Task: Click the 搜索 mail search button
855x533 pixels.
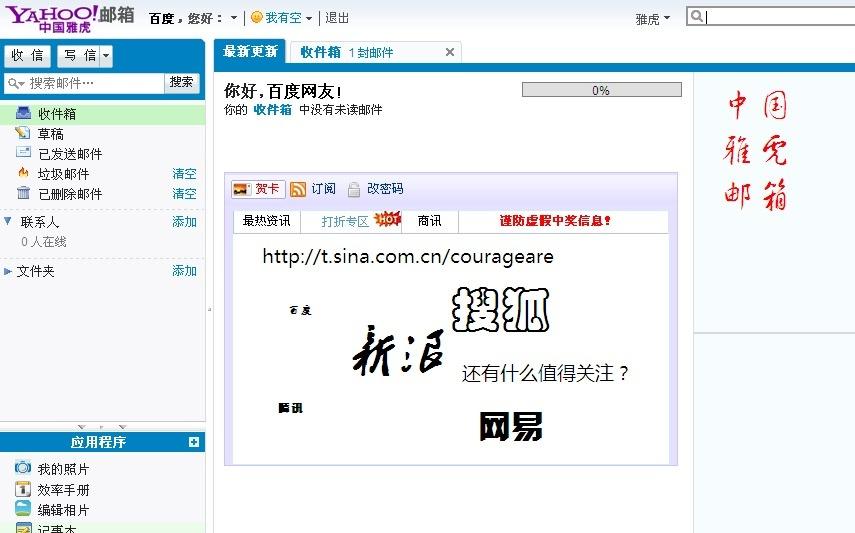Action: 181,82
